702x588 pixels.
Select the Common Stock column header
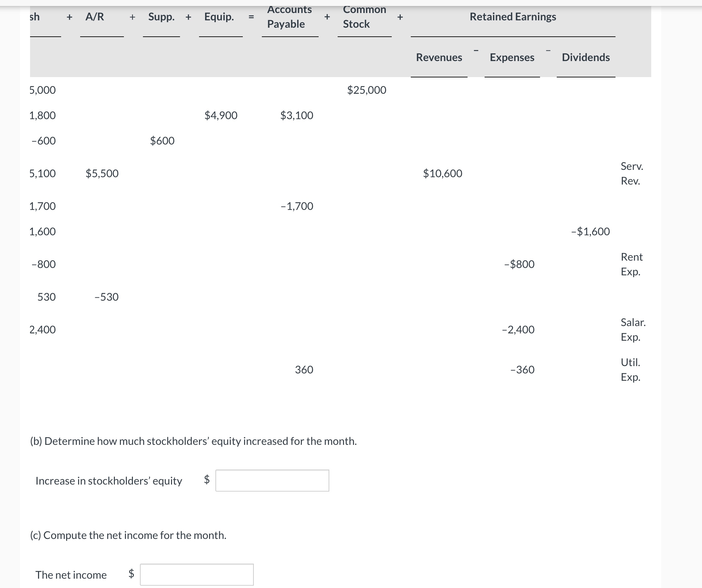364,17
